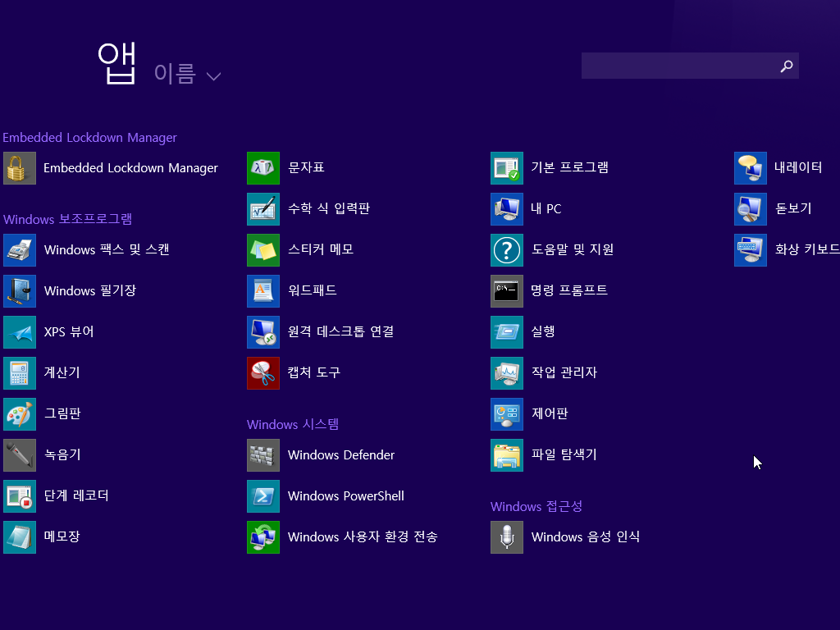The height and width of the screenshot is (630, 840).
Task: Expand the 이름 sort dropdown
Action: pyautogui.click(x=188, y=74)
